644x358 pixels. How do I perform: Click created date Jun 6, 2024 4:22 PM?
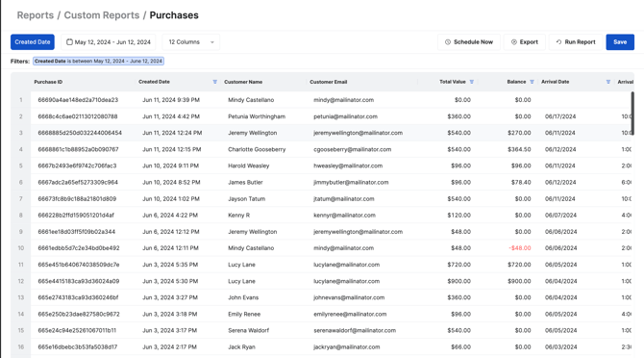tap(170, 215)
